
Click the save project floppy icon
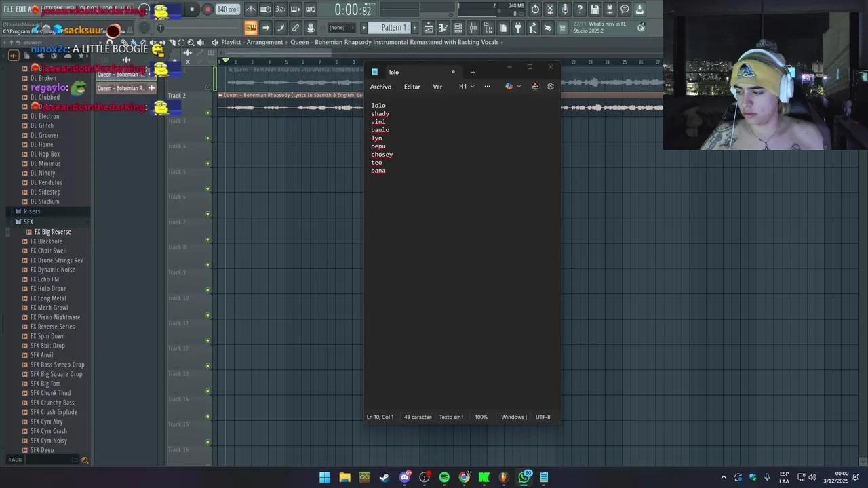(x=595, y=9)
